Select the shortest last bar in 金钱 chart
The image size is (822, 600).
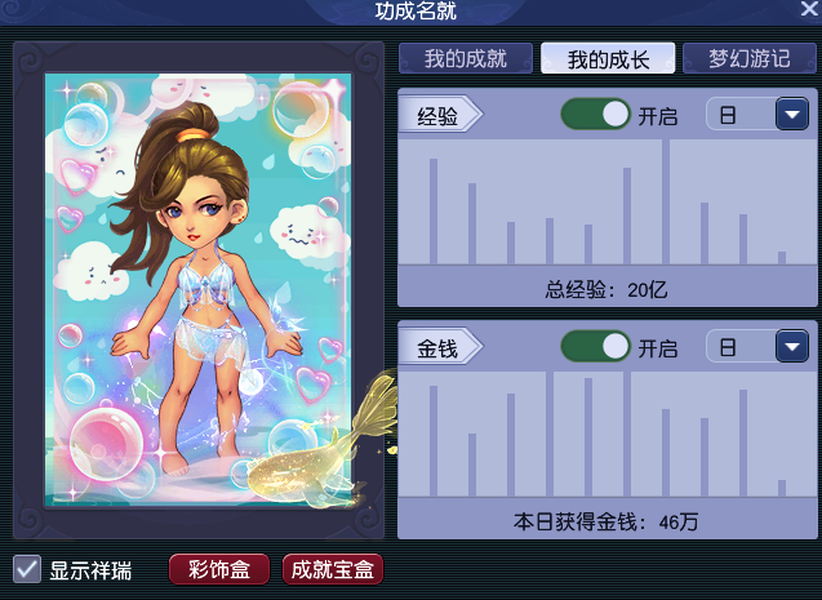(x=782, y=488)
